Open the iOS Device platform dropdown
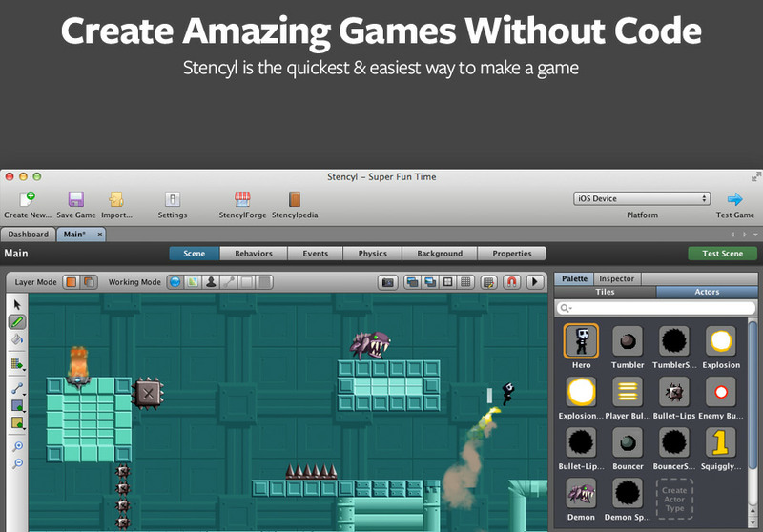The image size is (763, 532). (x=642, y=198)
